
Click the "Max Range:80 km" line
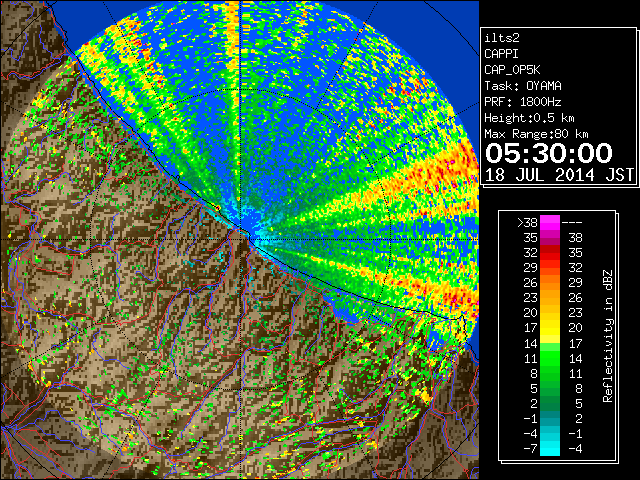536,134
